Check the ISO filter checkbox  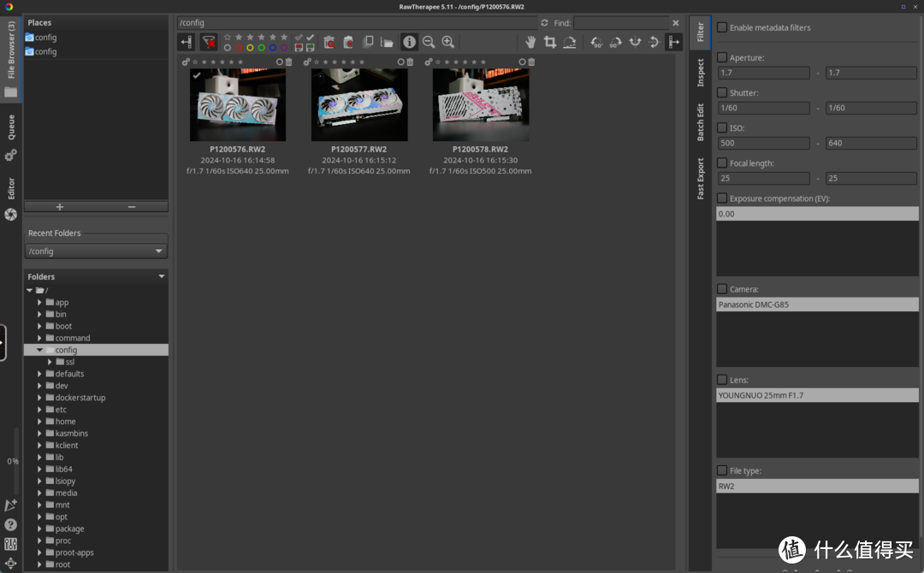point(722,127)
